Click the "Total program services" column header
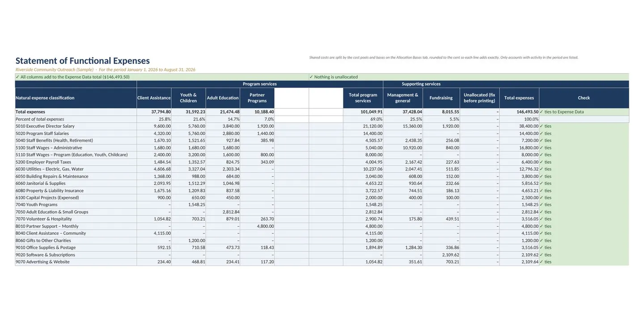The width and height of the screenshot is (644, 322). tap(363, 98)
